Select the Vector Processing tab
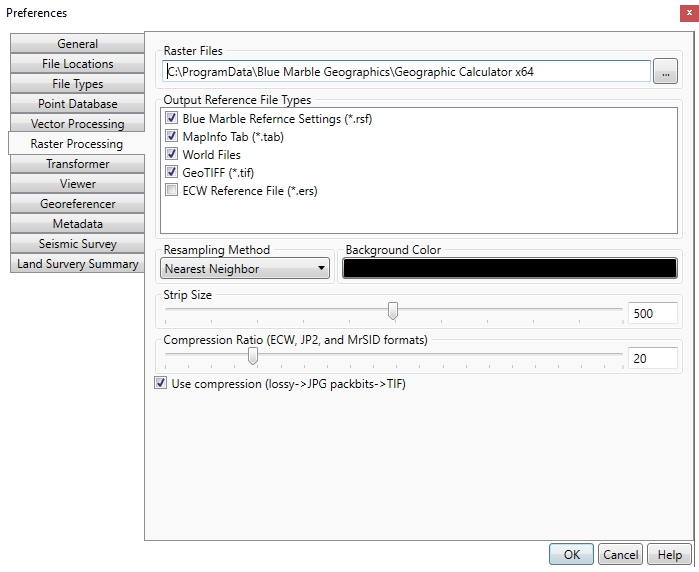Screen dimensions: 699x572 [77, 124]
